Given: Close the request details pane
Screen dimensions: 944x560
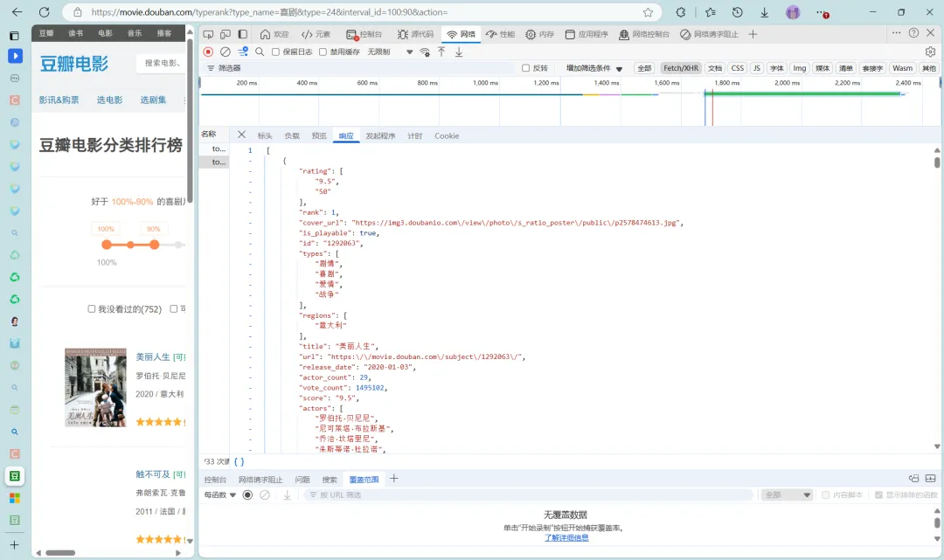Looking at the screenshot, I should 241,135.
